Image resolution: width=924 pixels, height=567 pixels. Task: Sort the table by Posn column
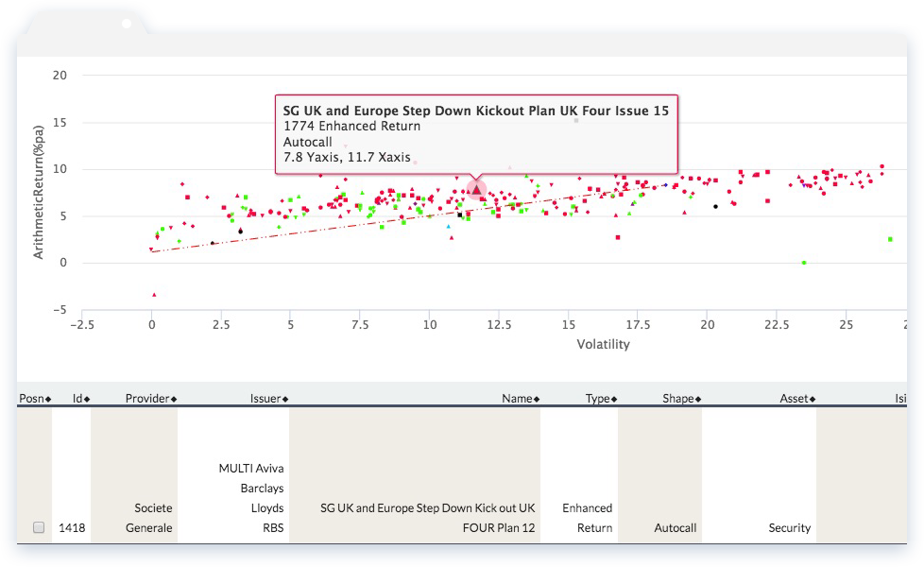click(35, 399)
